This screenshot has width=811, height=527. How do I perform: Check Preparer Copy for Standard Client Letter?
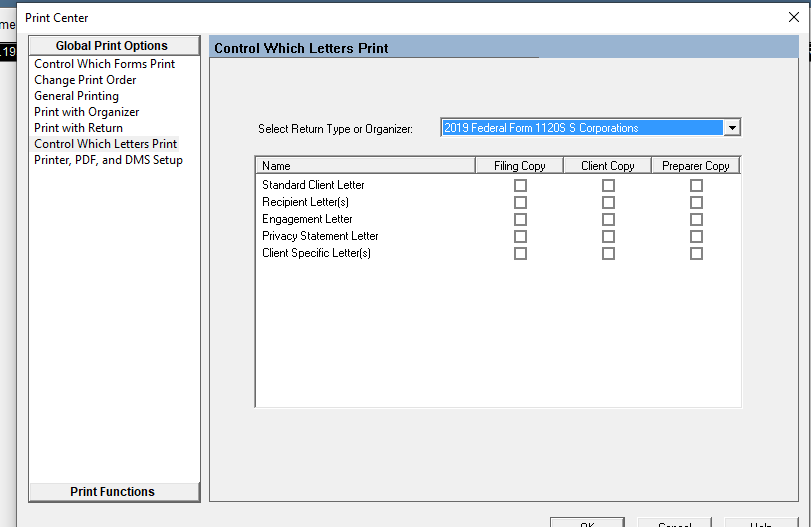(696, 186)
